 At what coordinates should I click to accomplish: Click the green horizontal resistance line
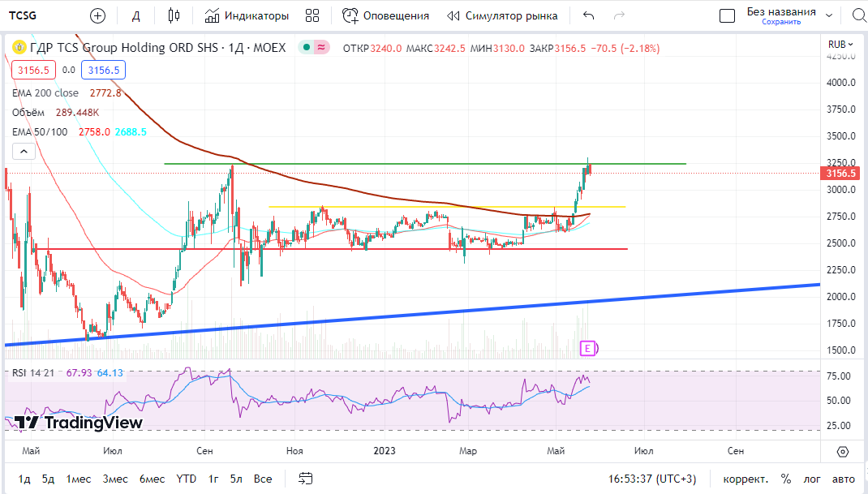click(x=425, y=163)
